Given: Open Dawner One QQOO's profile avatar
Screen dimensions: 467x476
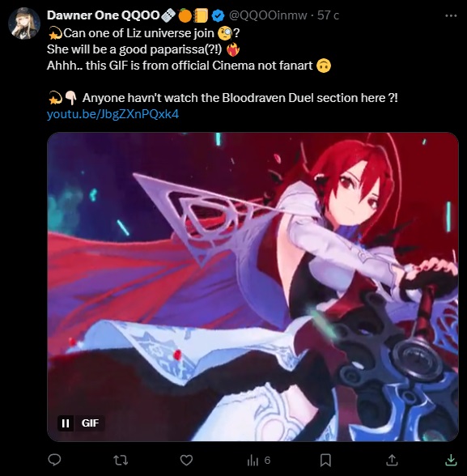Looking at the screenshot, I should [x=24, y=23].
